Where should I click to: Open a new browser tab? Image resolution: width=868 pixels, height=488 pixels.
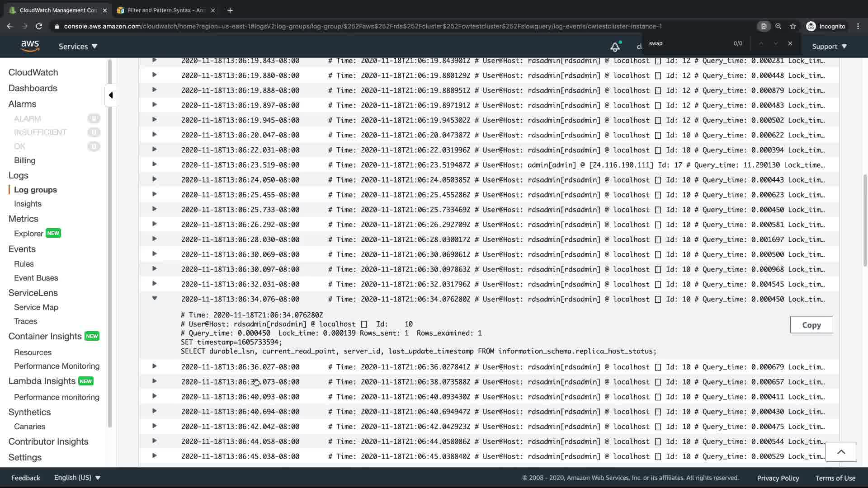coord(230,10)
